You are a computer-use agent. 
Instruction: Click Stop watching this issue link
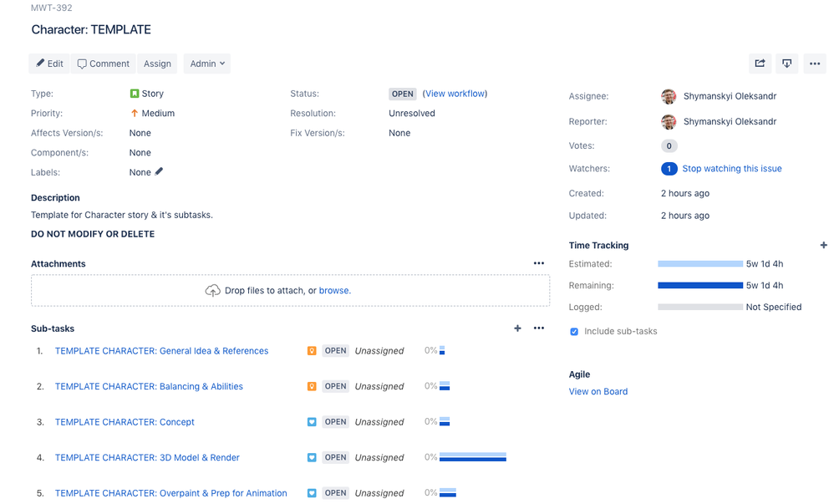coord(731,169)
